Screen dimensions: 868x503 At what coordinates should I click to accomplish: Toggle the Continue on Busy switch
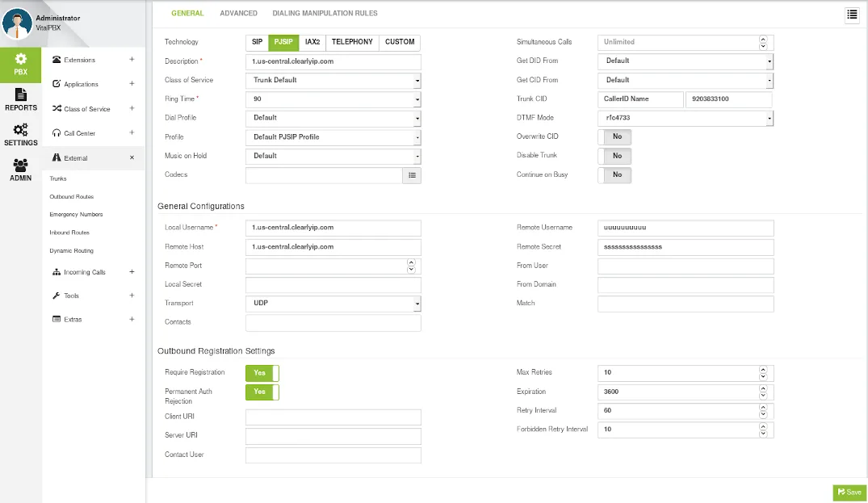pyautogui.click(x=614, y=175)
